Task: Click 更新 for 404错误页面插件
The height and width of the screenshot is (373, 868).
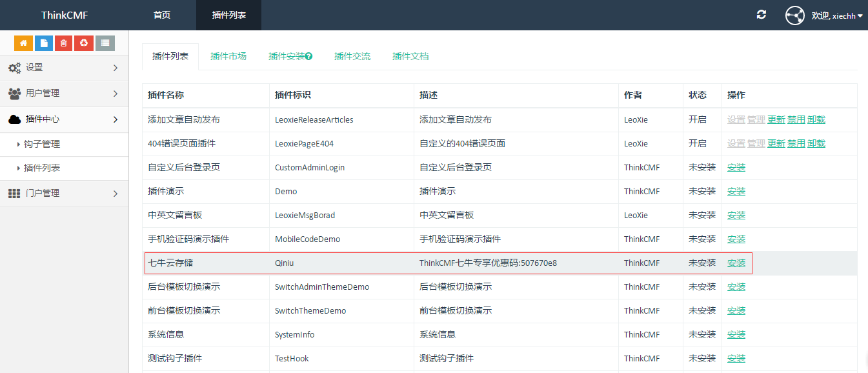Action: tap(776, 143)
